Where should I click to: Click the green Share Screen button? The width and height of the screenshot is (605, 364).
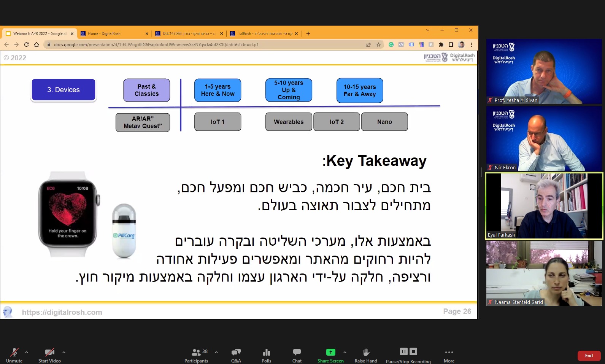(330, 355)
